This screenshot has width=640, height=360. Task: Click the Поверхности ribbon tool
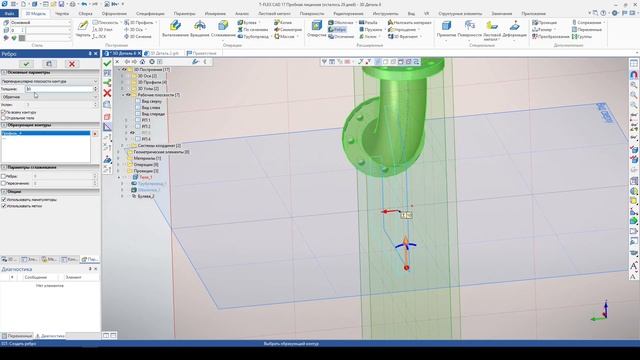[x=469, y=30]
